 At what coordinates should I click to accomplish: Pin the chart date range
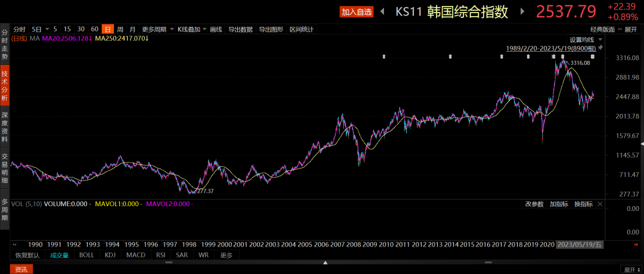point(600,48)
